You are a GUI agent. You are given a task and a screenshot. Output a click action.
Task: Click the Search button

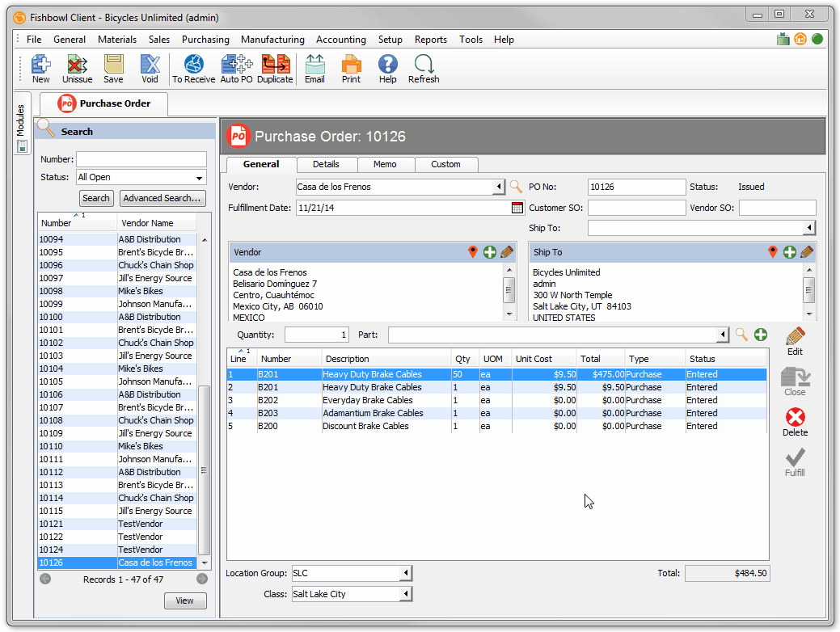tap(96, 198)
